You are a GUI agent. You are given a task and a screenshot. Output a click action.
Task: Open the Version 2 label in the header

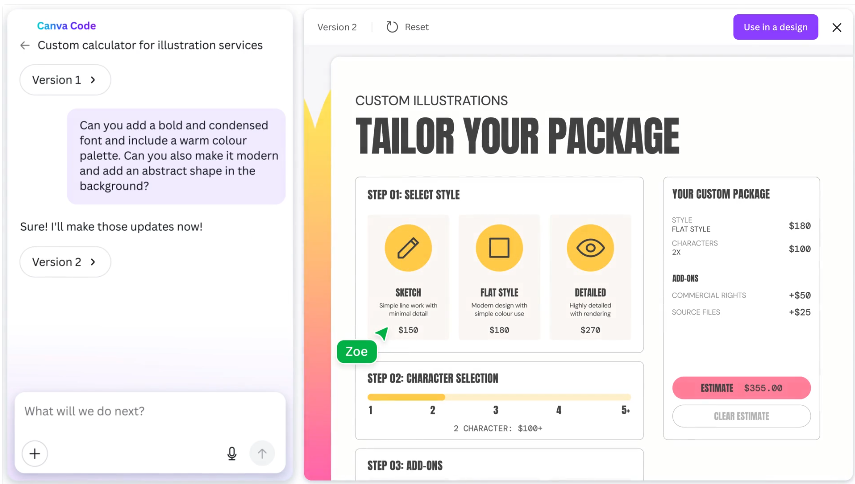[337, 27]
